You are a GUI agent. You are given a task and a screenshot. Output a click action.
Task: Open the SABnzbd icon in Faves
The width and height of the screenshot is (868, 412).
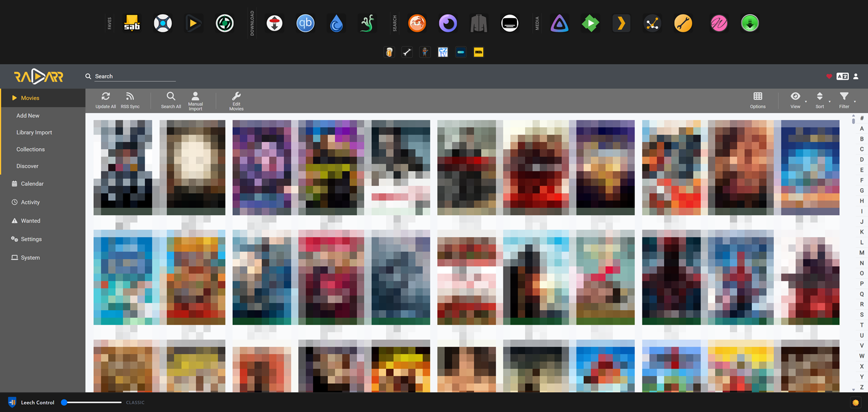132,23
